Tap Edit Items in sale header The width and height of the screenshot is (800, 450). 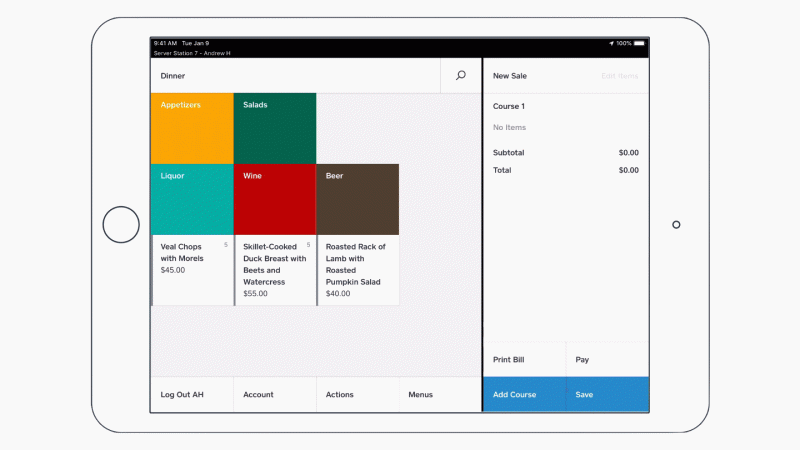pos(619,76)
